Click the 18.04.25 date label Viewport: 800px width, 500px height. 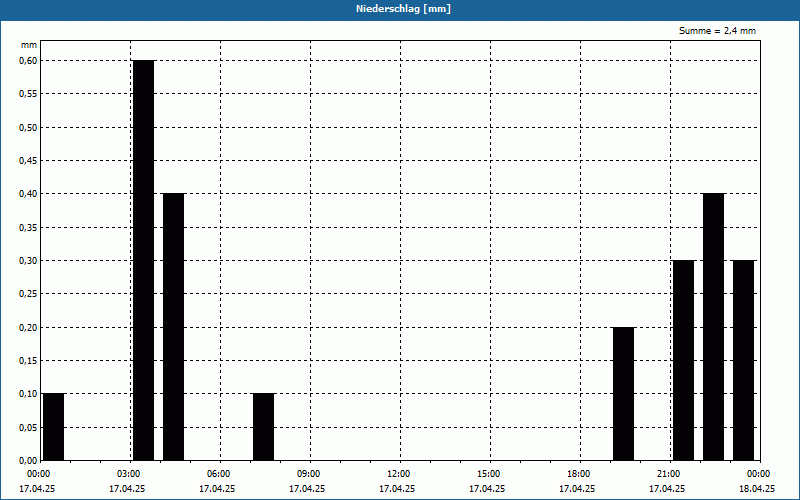(757, 489)
